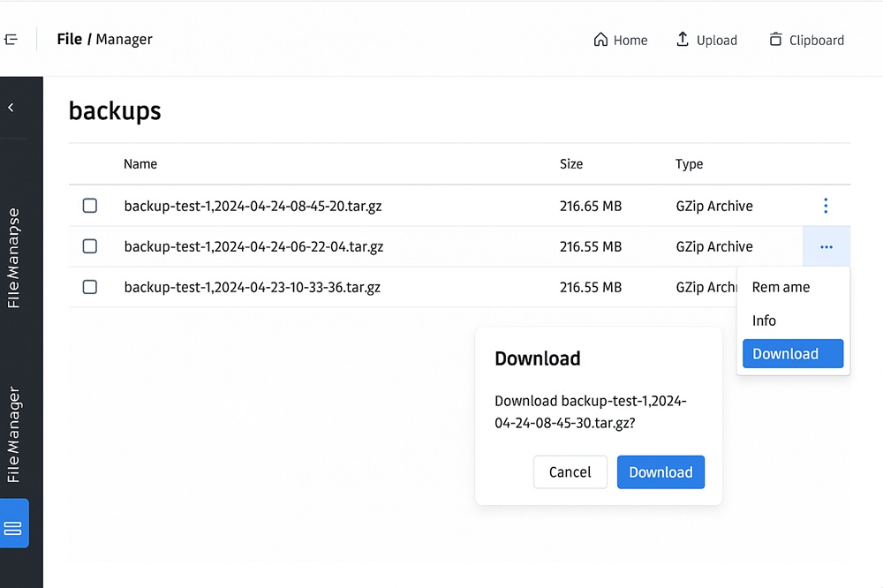Click the Upload icon
The image size is (883, 588).
[683, 40]
